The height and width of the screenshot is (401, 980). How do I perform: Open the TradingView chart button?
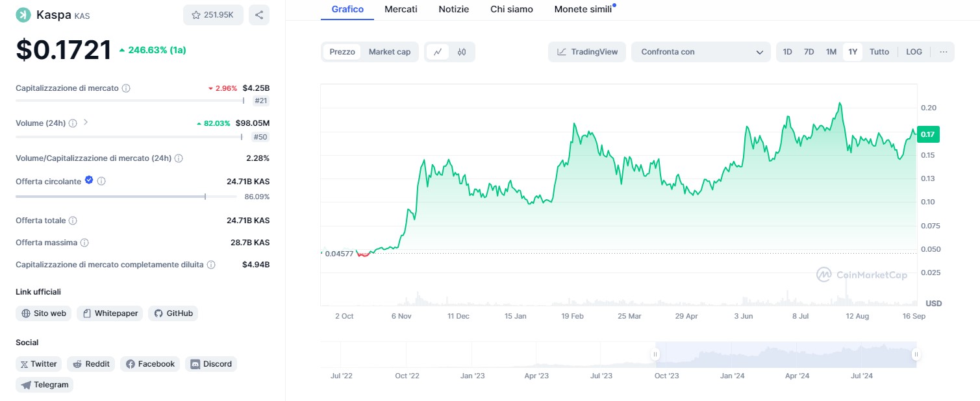tap(587, 52)
